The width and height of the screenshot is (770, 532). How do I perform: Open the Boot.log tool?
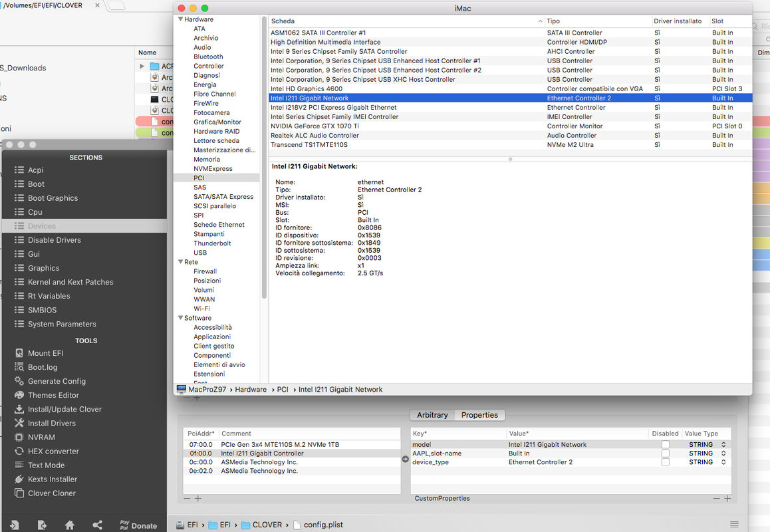pos(43,368)
